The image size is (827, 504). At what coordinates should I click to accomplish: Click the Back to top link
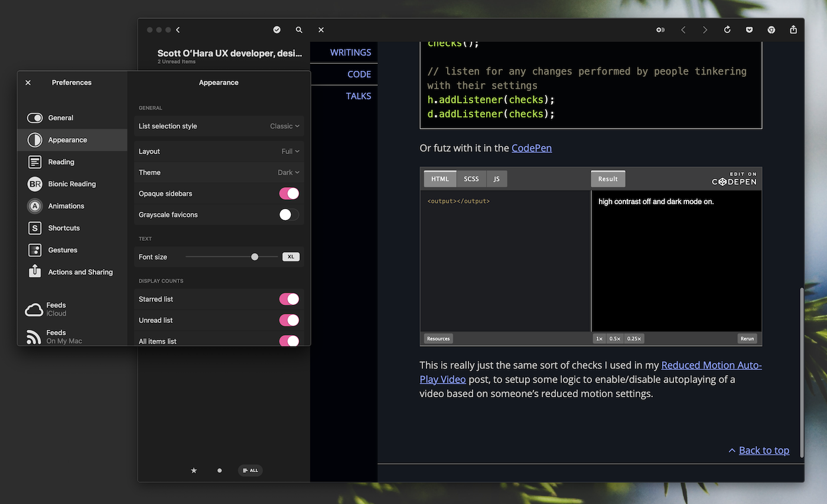click(x=763, y=450)
